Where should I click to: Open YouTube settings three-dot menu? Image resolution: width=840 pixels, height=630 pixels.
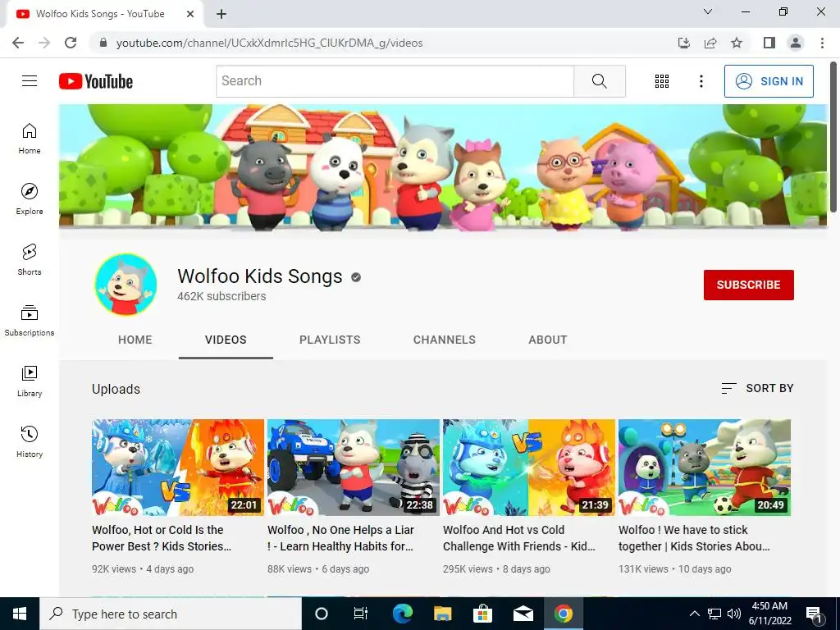point(701,81)
